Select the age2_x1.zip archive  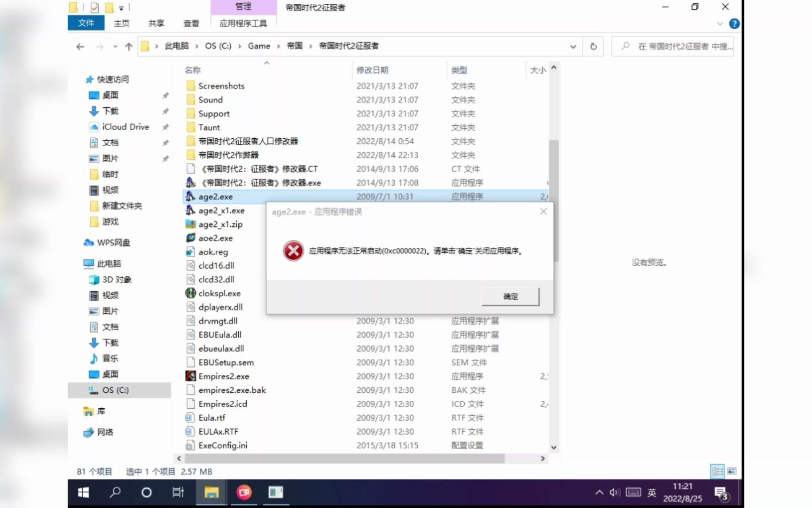[220, 224]
